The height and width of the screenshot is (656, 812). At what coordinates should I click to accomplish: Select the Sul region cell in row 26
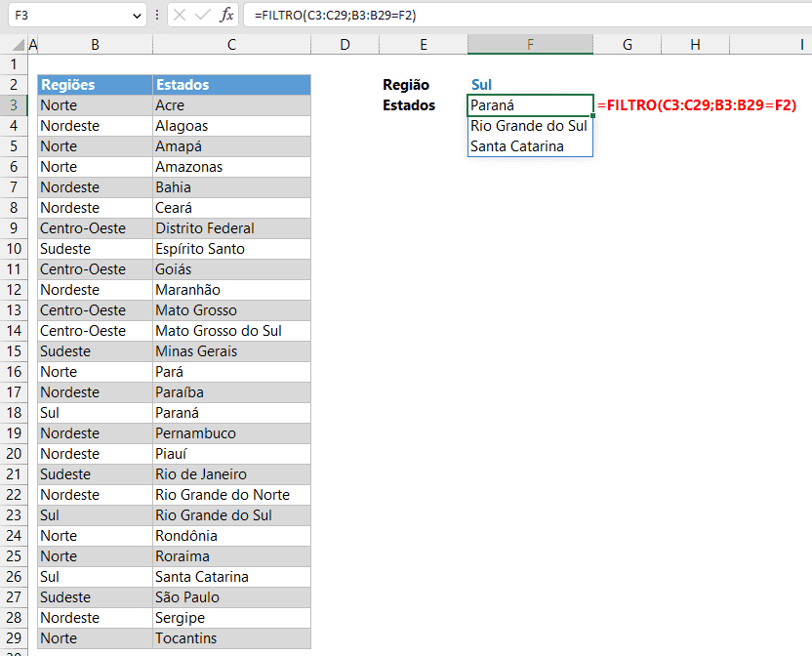[x=96, y=577]
